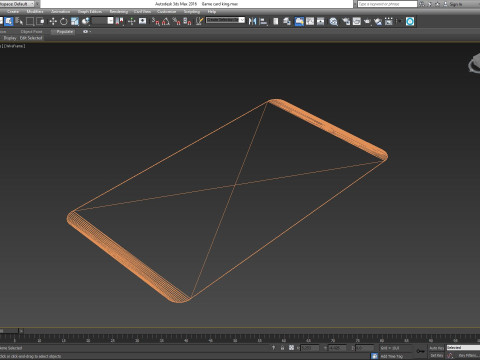Click the Wireframe viewport label

click(14, 46)
